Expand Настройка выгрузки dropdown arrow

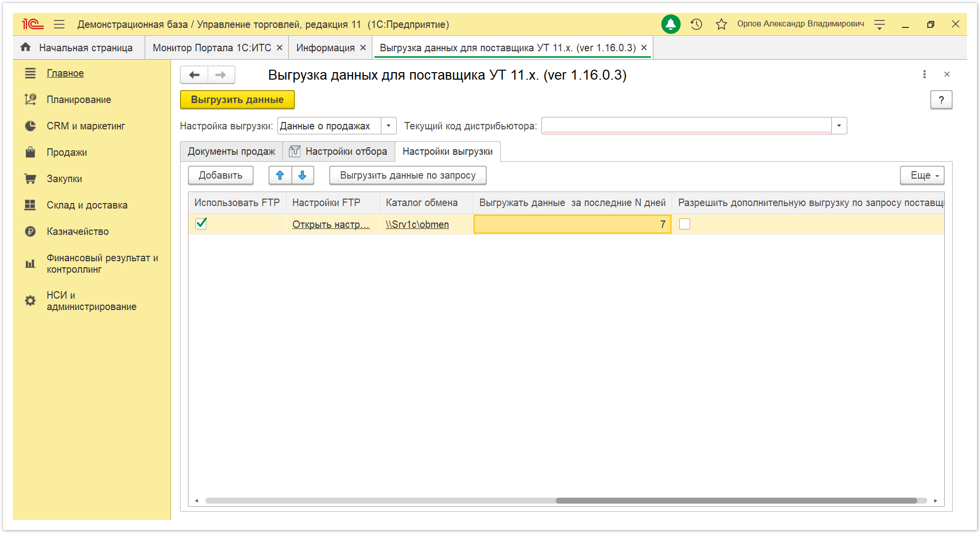tap(389, 126)
